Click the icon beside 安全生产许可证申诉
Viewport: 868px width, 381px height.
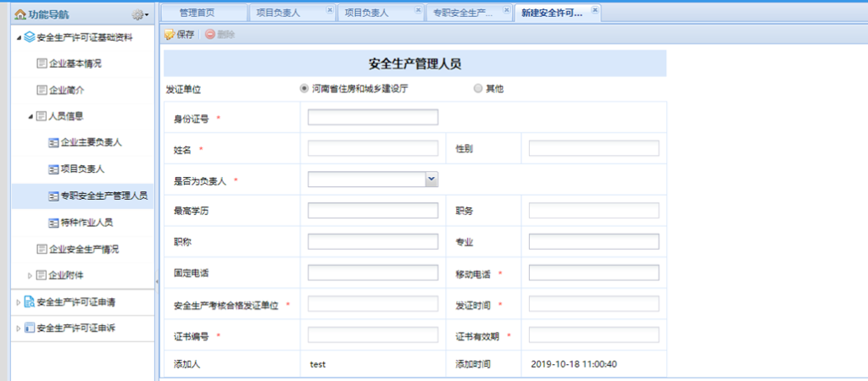30,328
